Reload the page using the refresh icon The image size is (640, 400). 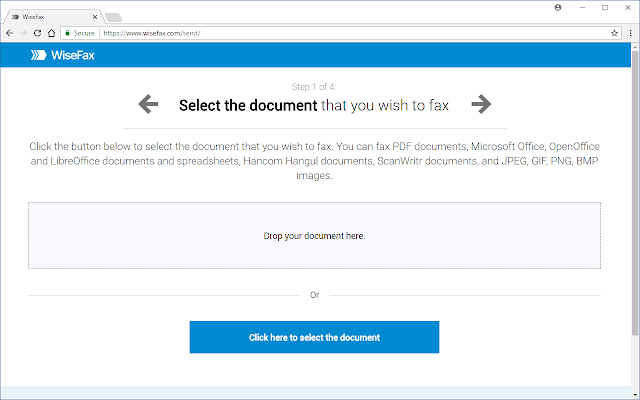[36, 32]
